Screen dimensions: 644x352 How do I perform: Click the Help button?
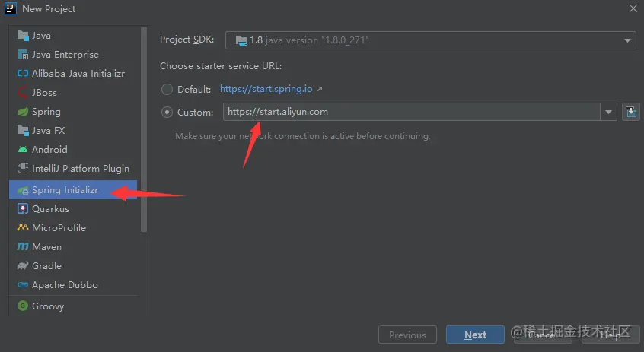pos(611,335)
